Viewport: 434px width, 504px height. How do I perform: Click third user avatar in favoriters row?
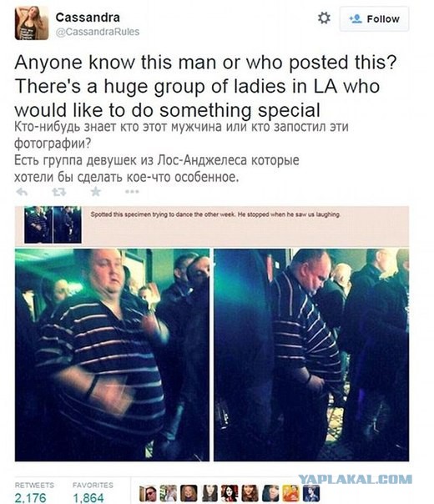coord(189,493)
